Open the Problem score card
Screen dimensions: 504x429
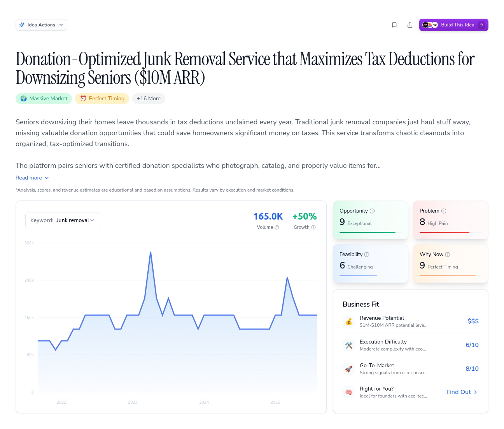point(451,220)
